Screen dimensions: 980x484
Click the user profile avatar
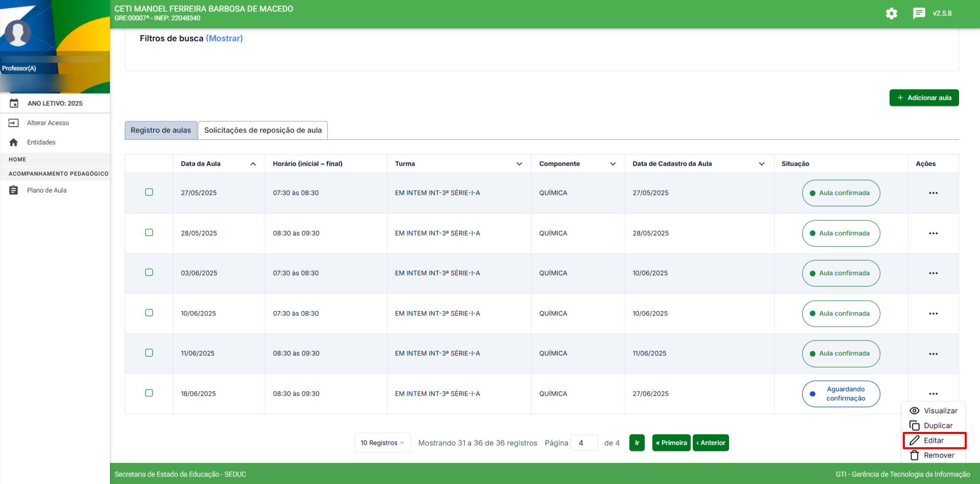point(18,33)
